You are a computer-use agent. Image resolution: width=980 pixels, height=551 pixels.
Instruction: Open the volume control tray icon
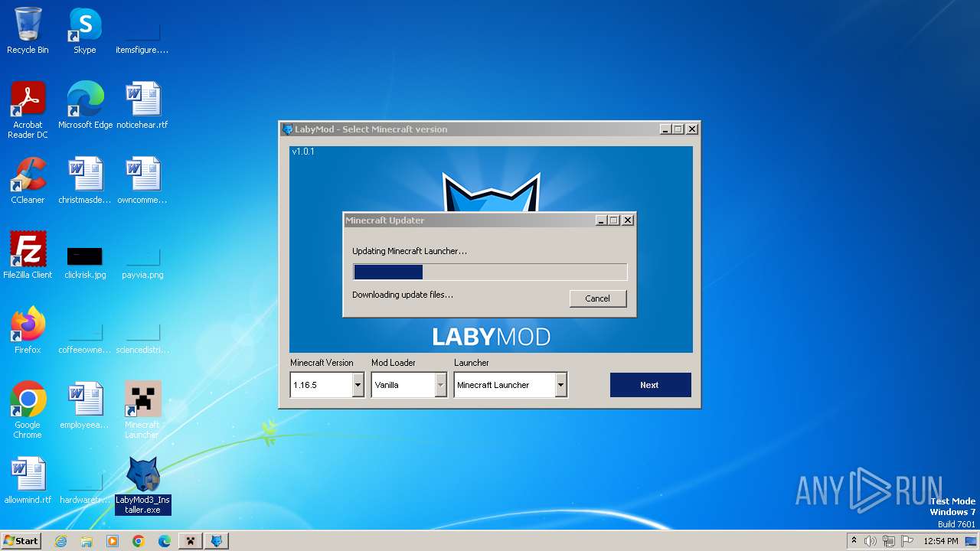click(x=871, y=541)
